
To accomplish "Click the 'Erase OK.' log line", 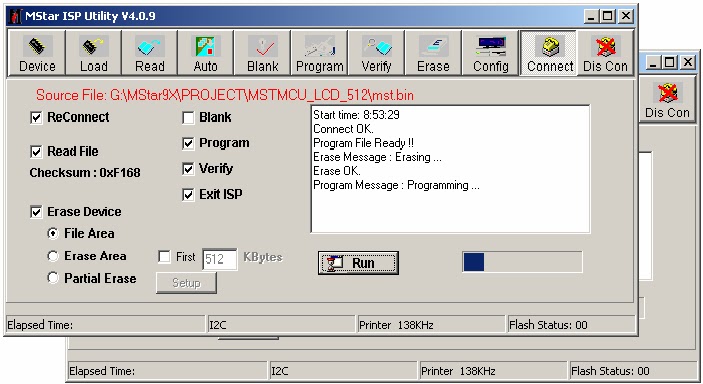I will tap(337, 171).
